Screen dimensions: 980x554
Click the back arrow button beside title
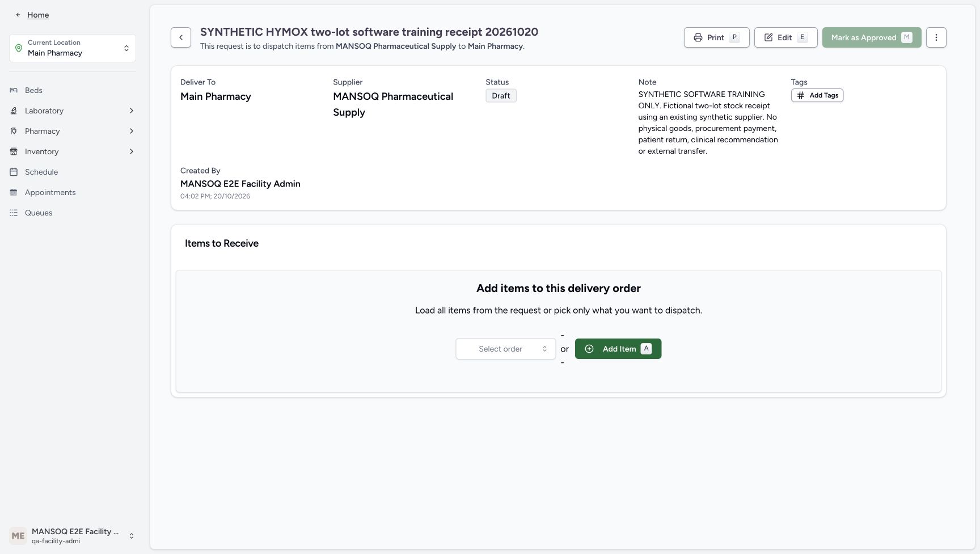(x=181, y=37)
